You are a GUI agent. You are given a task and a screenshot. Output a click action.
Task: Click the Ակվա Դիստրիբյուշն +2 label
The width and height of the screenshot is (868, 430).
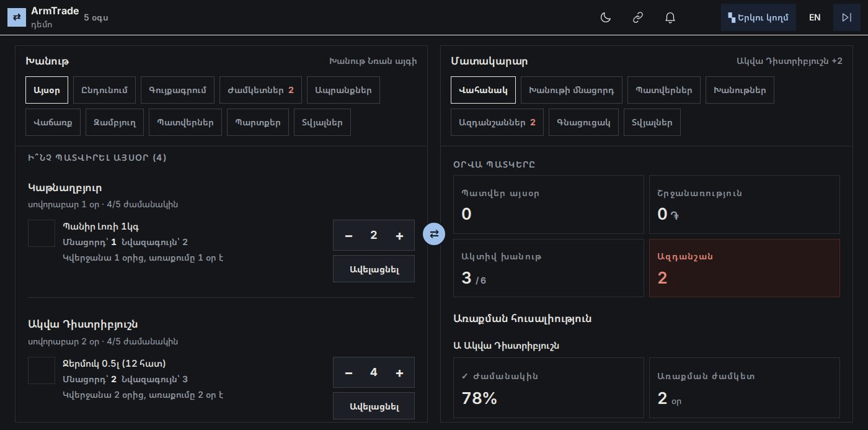789,61
